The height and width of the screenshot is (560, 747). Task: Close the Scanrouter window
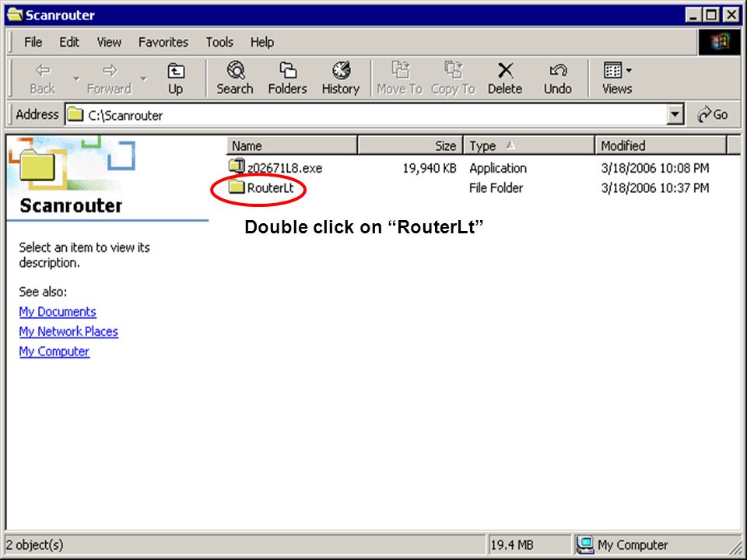731,16
